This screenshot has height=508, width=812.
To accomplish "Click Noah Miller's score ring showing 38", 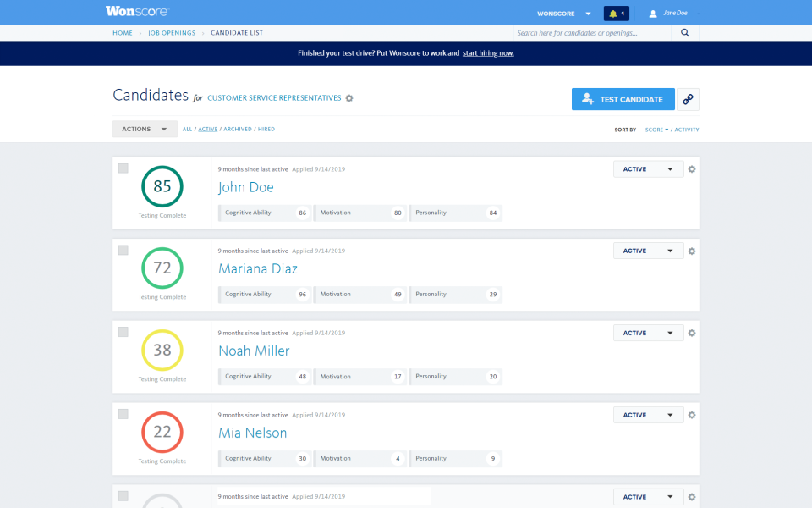I will coord(162,350).
